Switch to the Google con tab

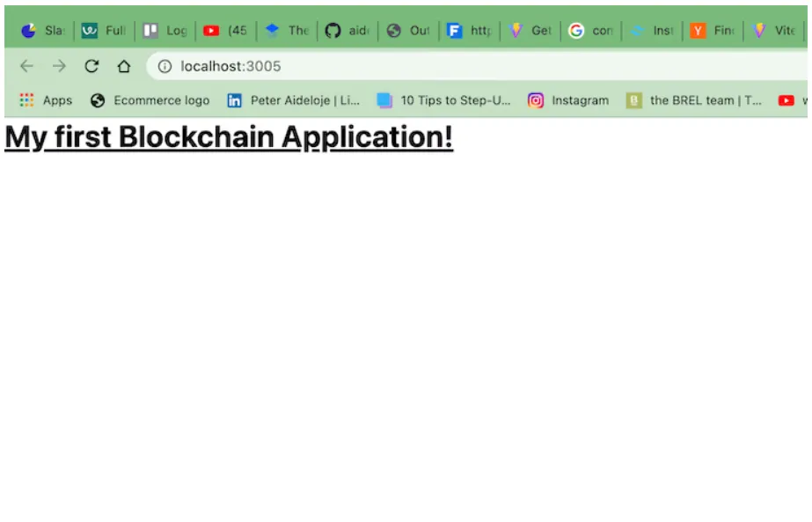coord(590,31)
